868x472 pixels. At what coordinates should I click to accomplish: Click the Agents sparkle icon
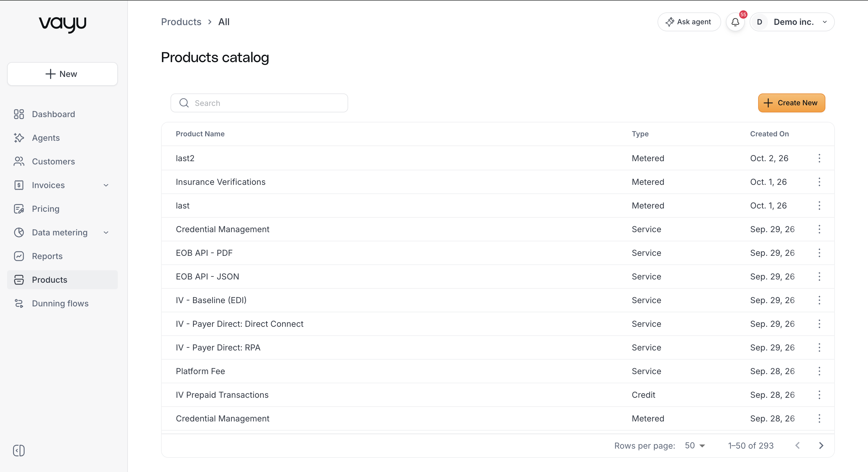point(19,138)
